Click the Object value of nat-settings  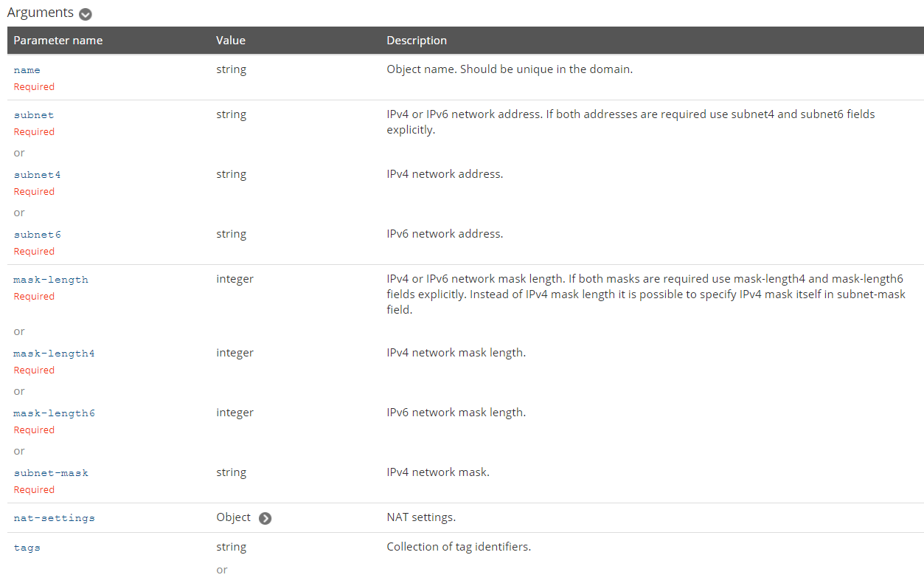(x=234, y=517)
